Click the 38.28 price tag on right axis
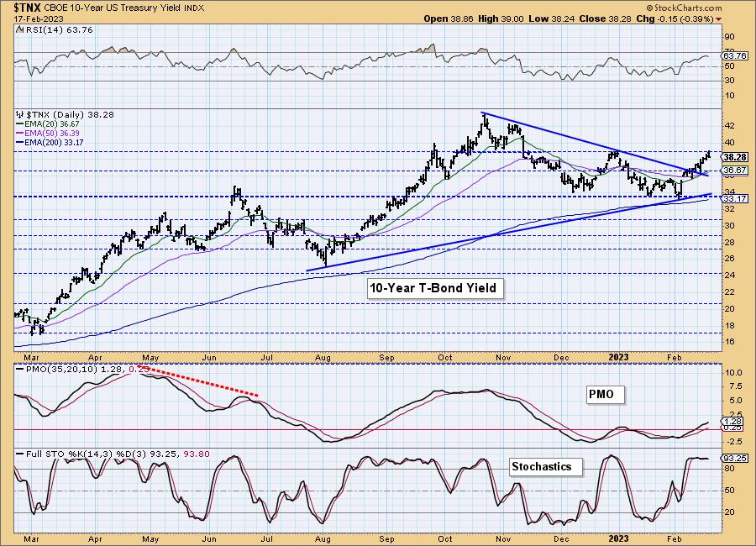Viewport: 756px width, 546px height. [736, 157]
